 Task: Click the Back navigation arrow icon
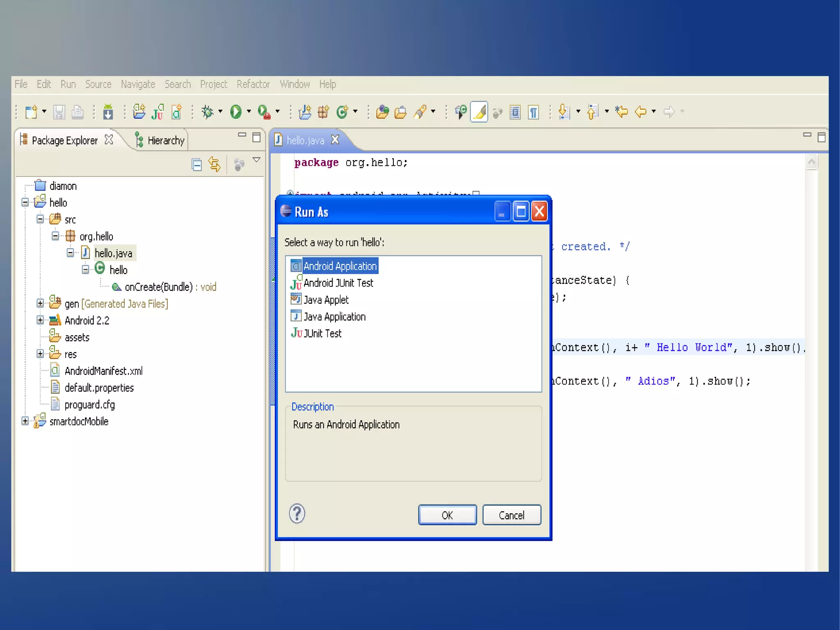point(641,112)
